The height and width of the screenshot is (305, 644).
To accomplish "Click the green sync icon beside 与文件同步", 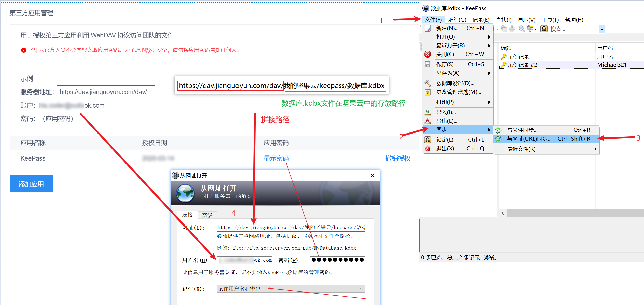I will 498,130.
